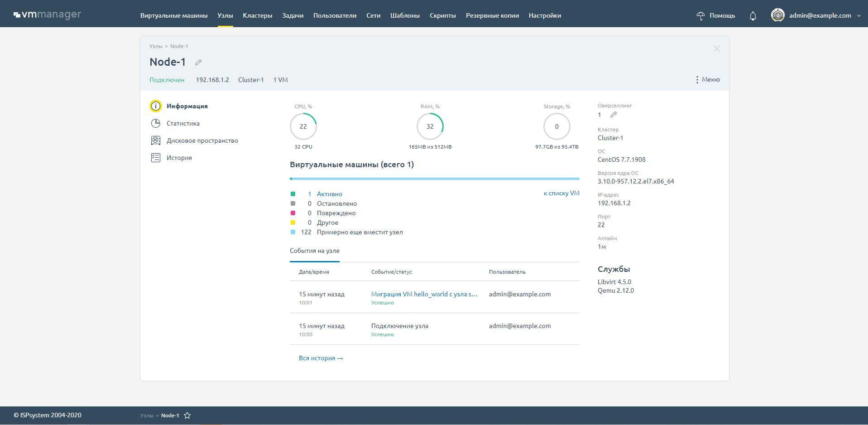Viewport: 868px width, 425px height.
Task: Open the three-dot Меню for node
Action: click(x=707, y=80)
